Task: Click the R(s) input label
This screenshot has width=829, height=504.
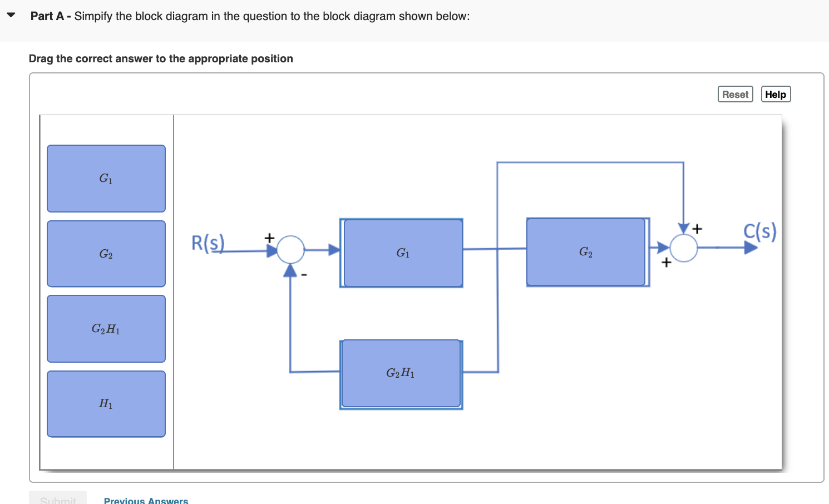Action: 208,243
